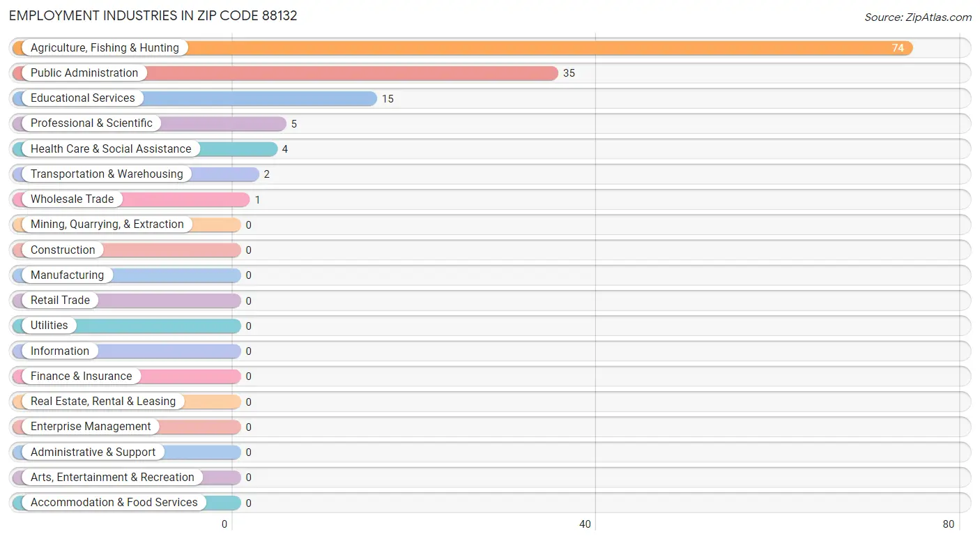Click the value 15 beside Educational Services
This screenshot has width=980, height=541.
coord(388,99)
